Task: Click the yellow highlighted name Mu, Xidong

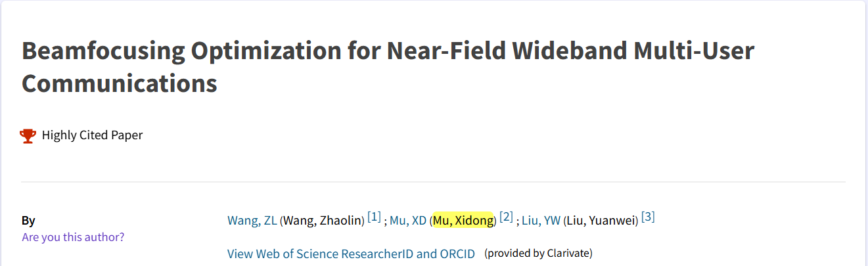Action: (463, 221)
